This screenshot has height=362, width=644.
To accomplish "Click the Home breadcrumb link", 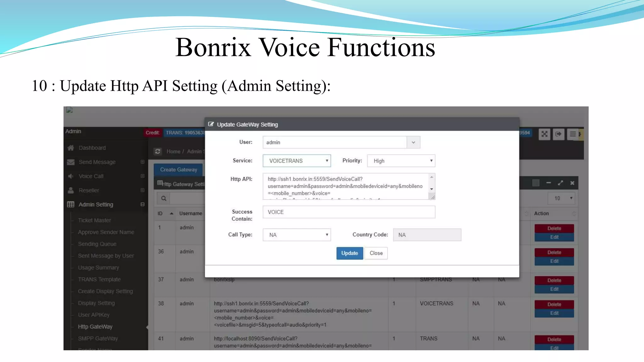I will click(173, 151).
